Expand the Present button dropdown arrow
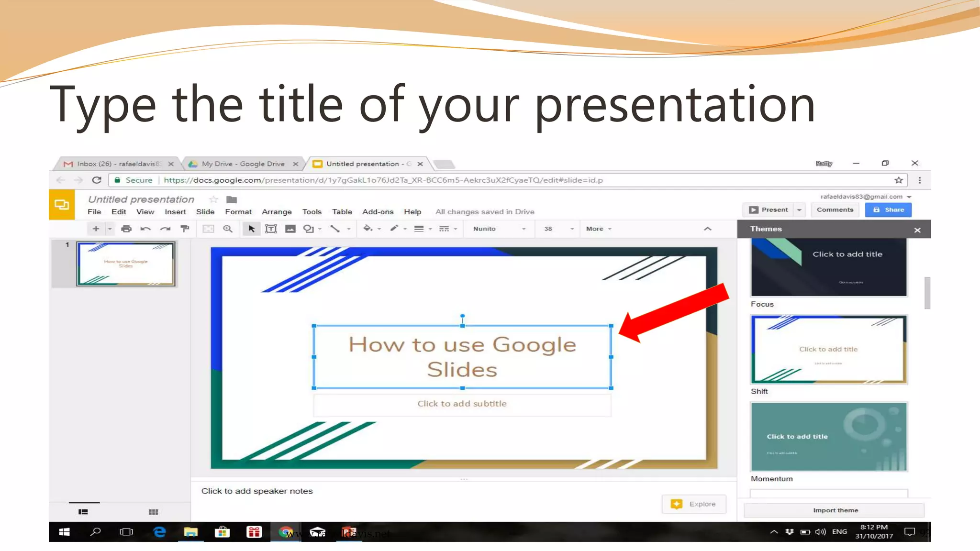The height and width of the screenshot is (551, 980). pyautogui.click(x=799, y=210)
